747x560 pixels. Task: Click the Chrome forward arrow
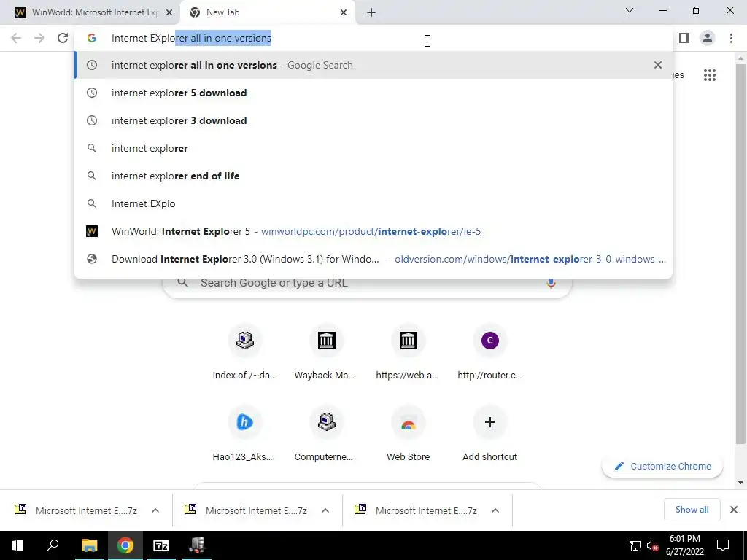click(x=39, y=38)
